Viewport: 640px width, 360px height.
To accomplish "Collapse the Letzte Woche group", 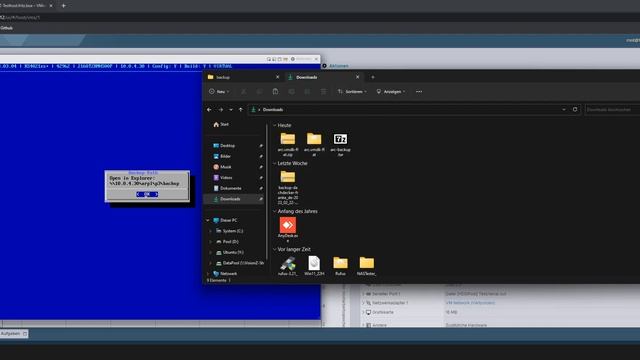I will click(x=275, y=163).
